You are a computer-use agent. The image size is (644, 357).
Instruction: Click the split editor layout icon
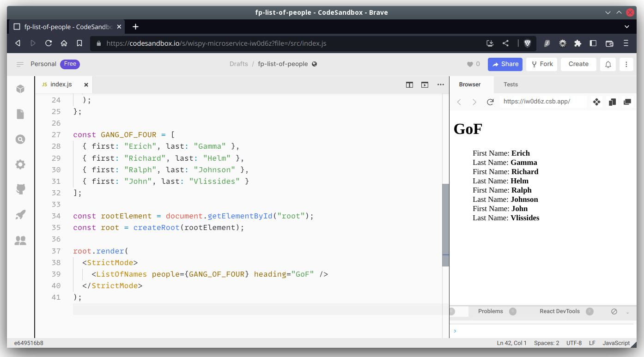point(409,85)
